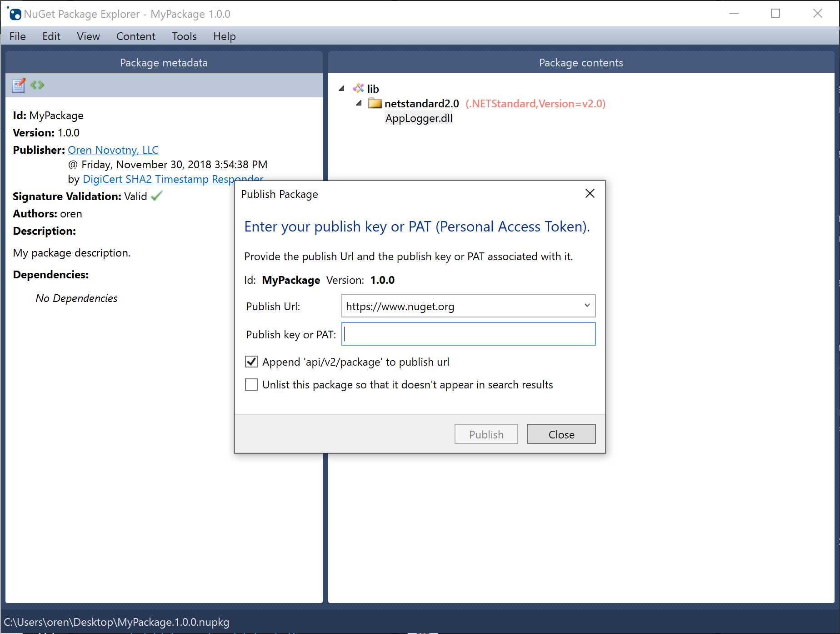Viewport: 840px width, 634px height.
Task: Click the edit metadata icon
Action: click(19, 85)
